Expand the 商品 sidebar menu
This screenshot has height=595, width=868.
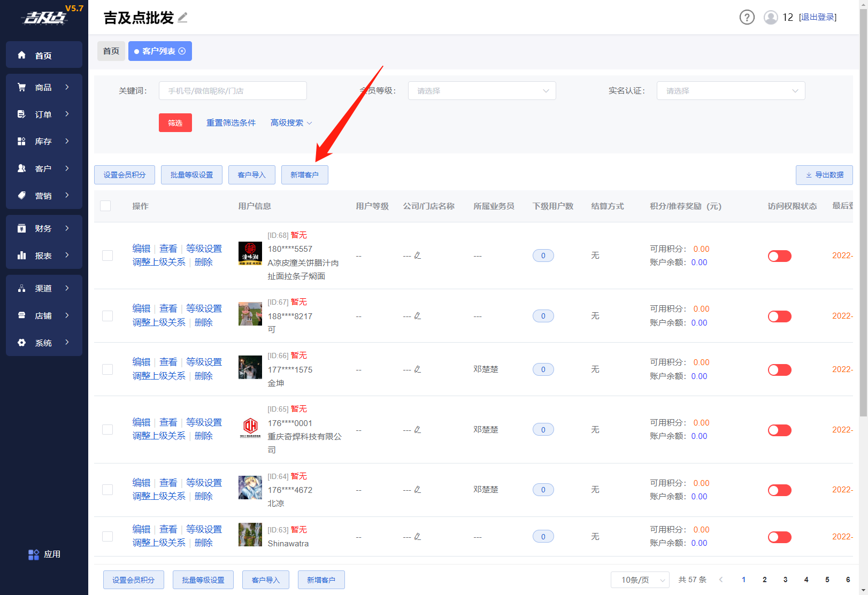click(x=44, y=87)
